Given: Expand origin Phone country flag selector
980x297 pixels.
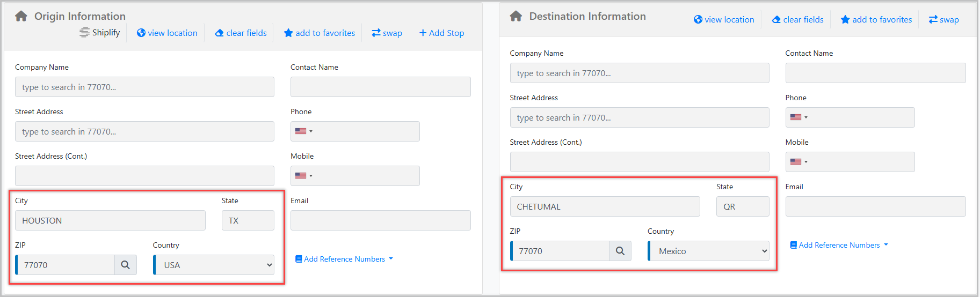Looking at the screenshot, I should click(x=303, y=131).
